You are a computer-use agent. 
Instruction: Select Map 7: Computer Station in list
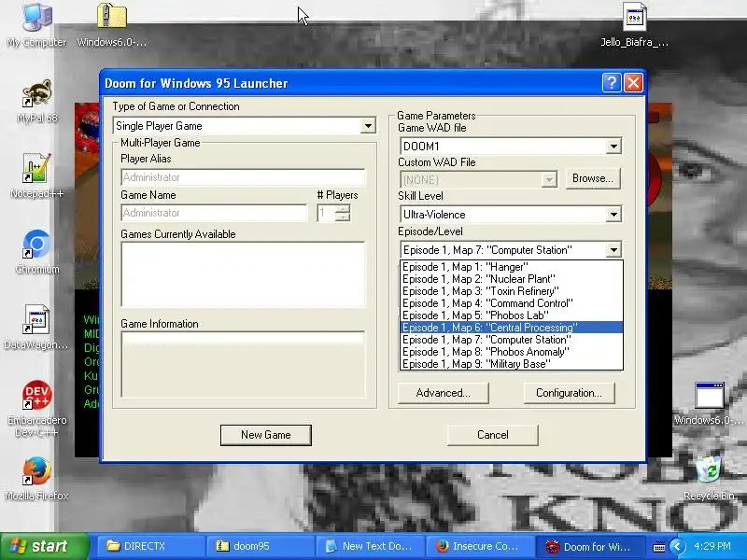click(x=511, y=340)
